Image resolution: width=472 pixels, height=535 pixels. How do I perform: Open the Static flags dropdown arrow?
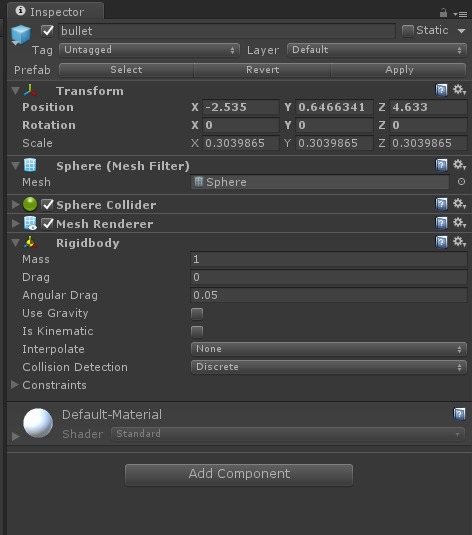[461, 31]
